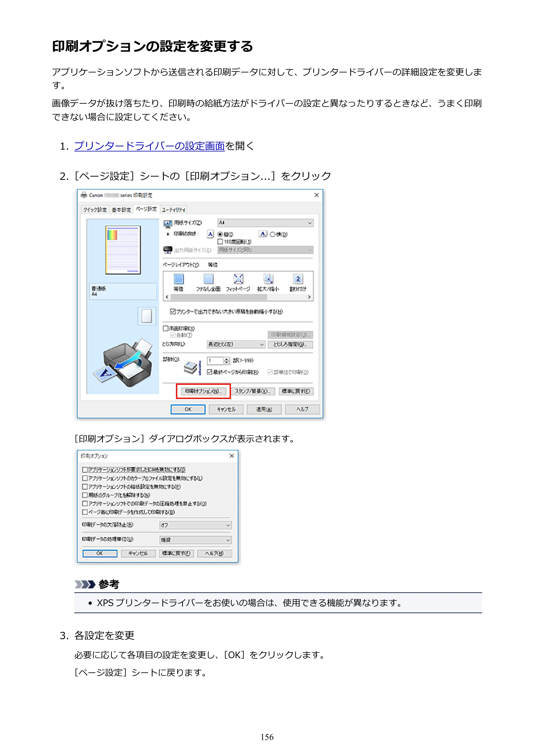
Task: Select the 横 landscape radio button
Action: [272, 234]
